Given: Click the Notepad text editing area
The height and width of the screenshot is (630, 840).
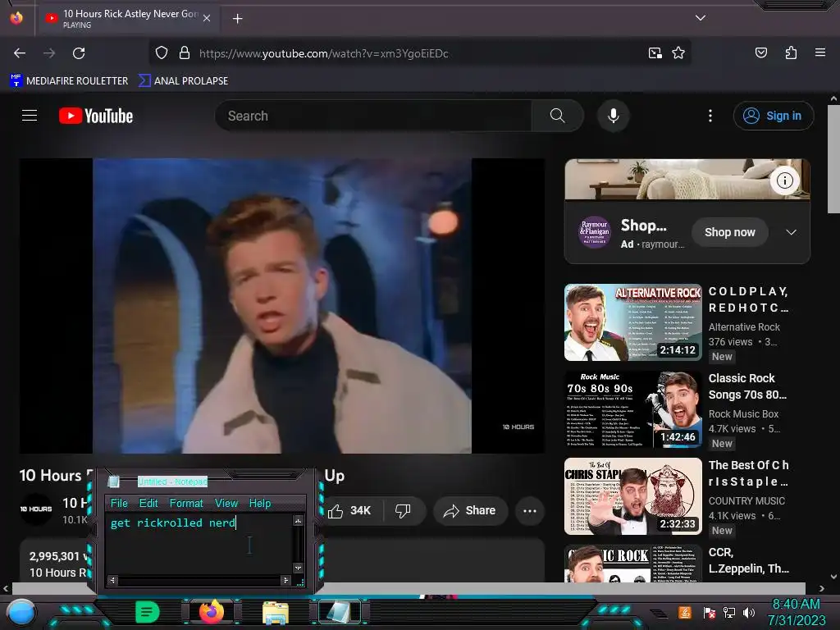Looking at the screenshot, I should tap(199, 544).
